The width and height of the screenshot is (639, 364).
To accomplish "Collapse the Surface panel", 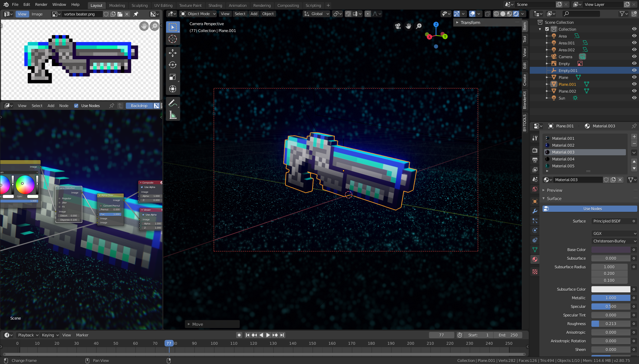I will pos(553,198).
